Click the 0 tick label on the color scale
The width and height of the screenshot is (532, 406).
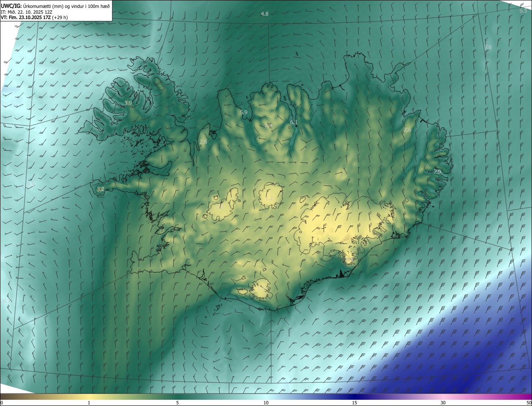pos(2,403)
